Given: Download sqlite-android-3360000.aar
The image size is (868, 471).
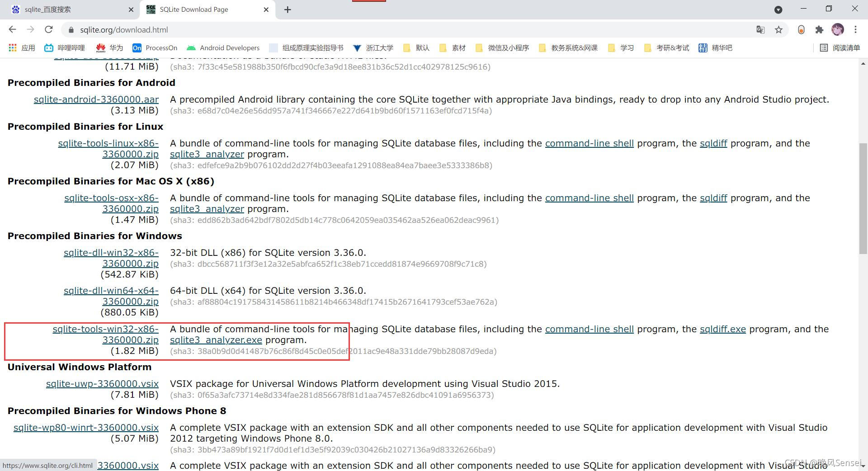Looking at the screenshot, I should pyautogui.click(x=96, y=99).
